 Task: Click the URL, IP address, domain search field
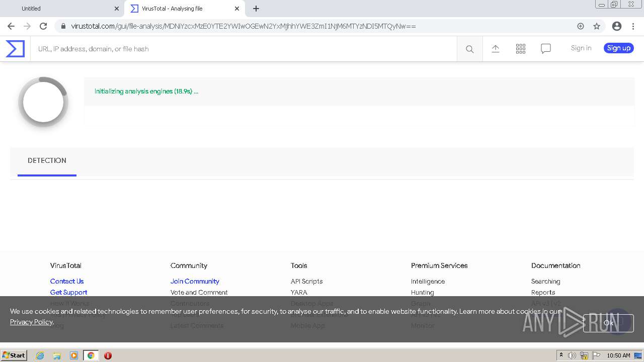(x=244, y=49)
